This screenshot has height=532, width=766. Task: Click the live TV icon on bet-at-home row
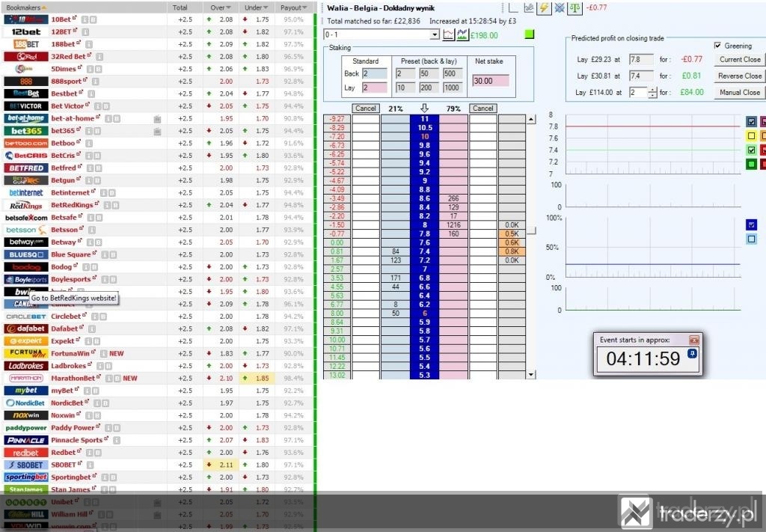pos(157,119)
